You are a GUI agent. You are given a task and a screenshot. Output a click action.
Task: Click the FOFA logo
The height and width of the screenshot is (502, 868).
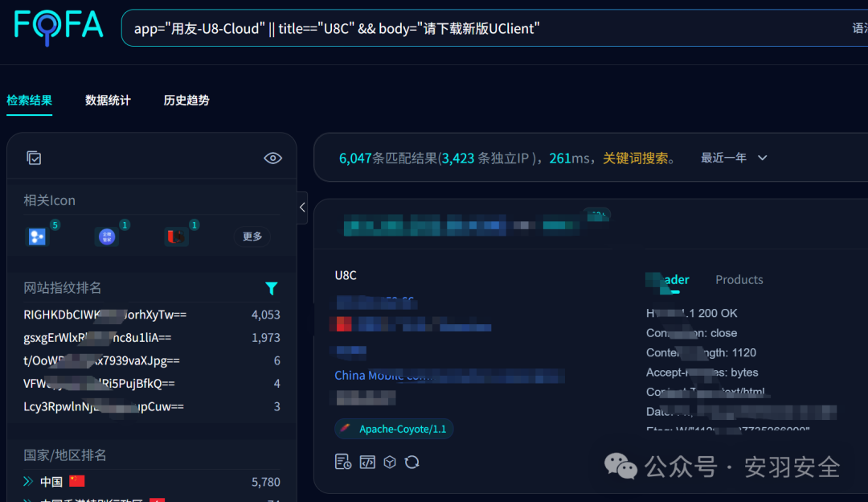pos(59,27)
